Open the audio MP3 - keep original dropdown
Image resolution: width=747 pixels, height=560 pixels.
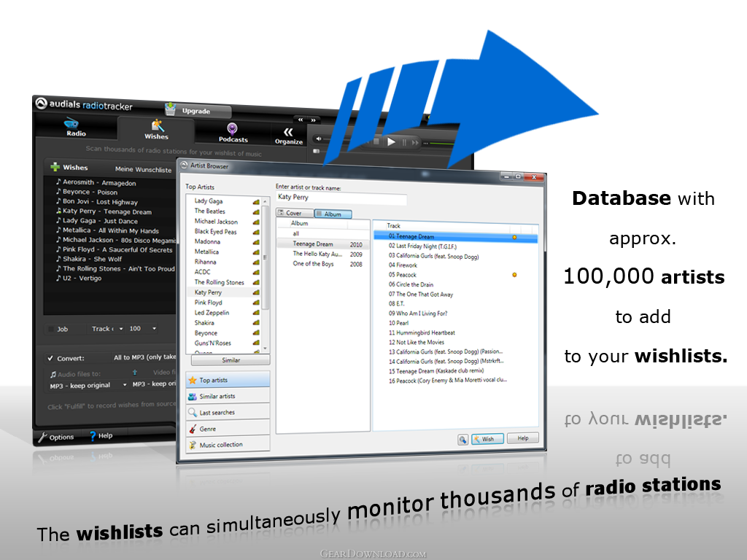(x=88, y=385)
